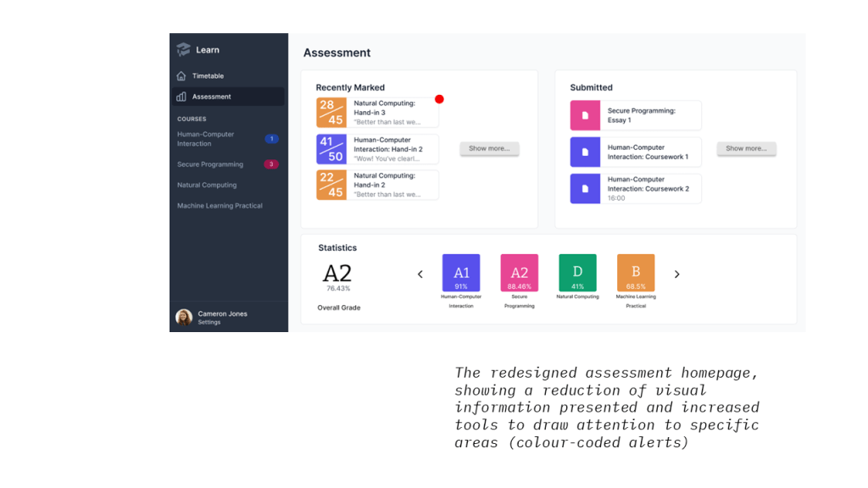Open Timetable in sidebar
Screen dimensions: 868x488
pos(208,76)
